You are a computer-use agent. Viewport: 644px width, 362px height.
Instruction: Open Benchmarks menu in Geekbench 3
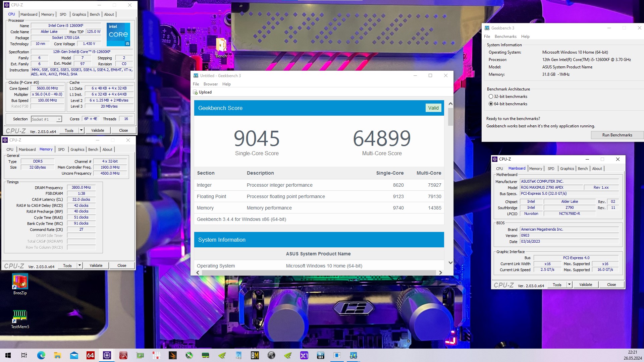(x=505, y=37)
